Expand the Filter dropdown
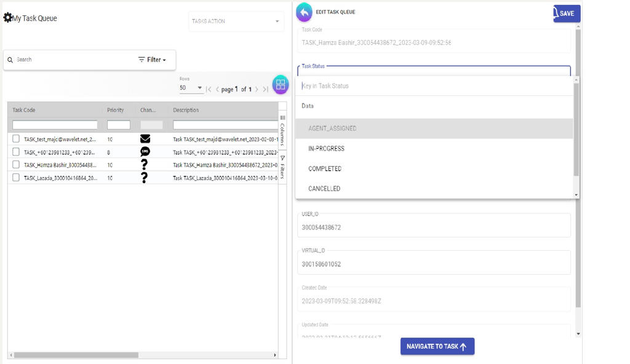The width and height of the screenshot is (630, 364). pos(153,60)
